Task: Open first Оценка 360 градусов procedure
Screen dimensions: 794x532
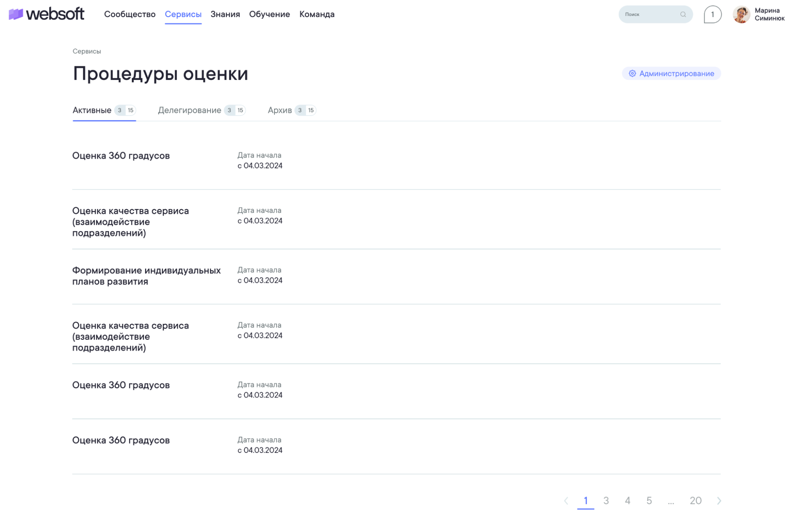Action: click(121, 156)
